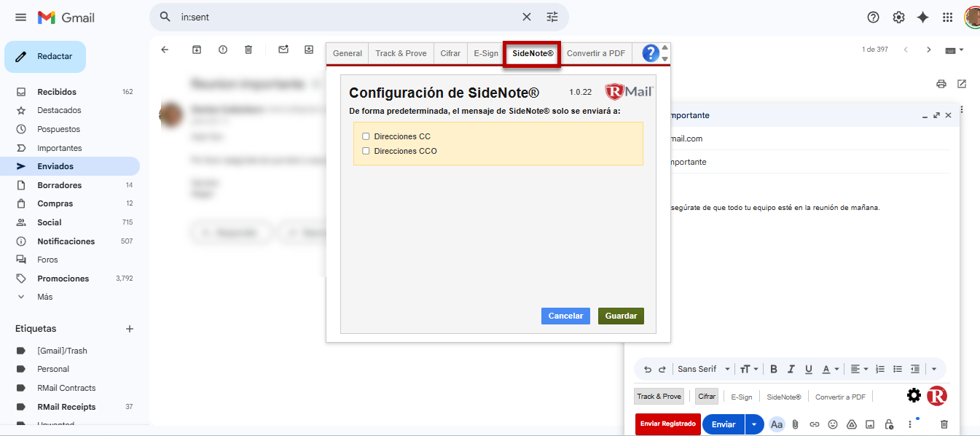Screen dimensions: 980x436
Task: Open the RMail settings gear icon
Action: pyautogui.click(x=914, y=396)
